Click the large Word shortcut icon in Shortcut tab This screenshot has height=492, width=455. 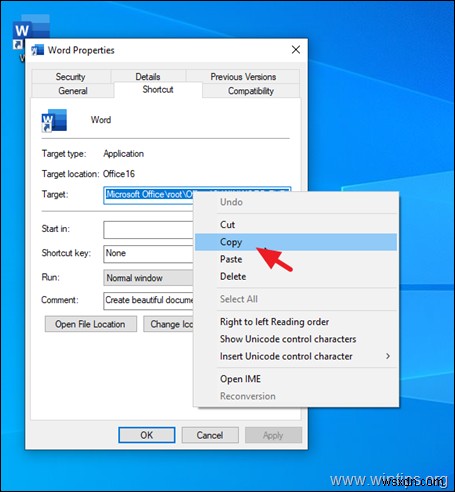pyautogui.click(x=54, y=120)
